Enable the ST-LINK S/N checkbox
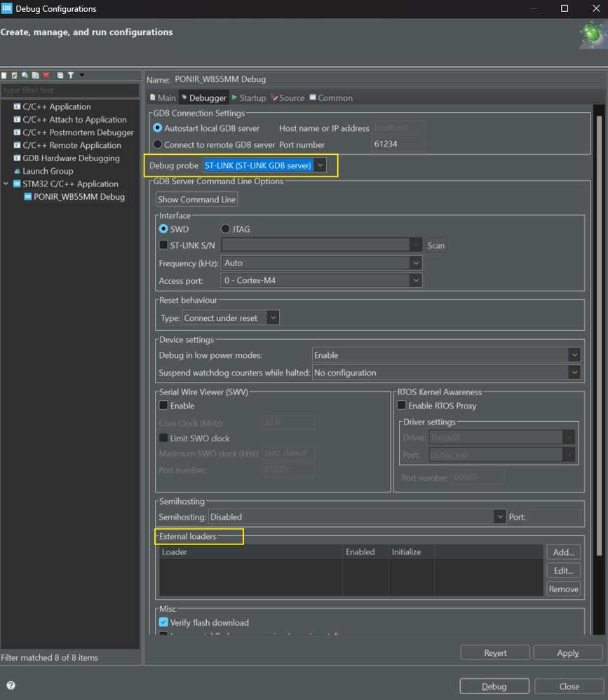The height and width of the screenshot is (700, 608). [x=163, y=245]
